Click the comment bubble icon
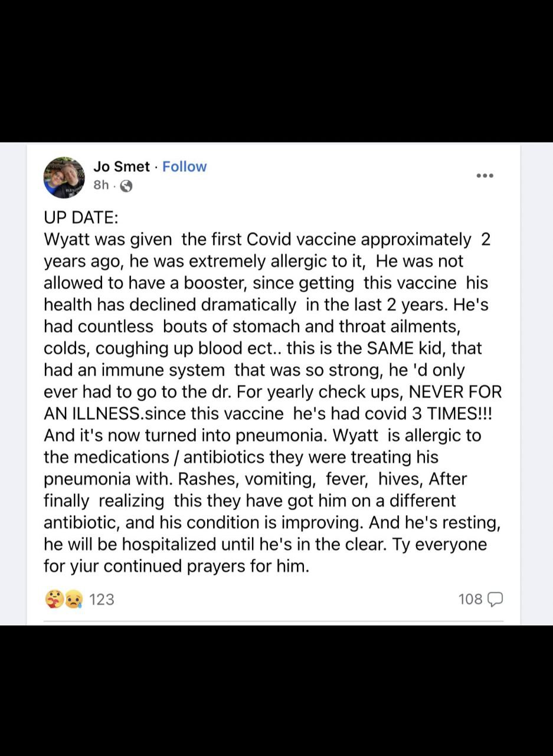The width and height of the screenshot is (553, 756). (496, 599)
